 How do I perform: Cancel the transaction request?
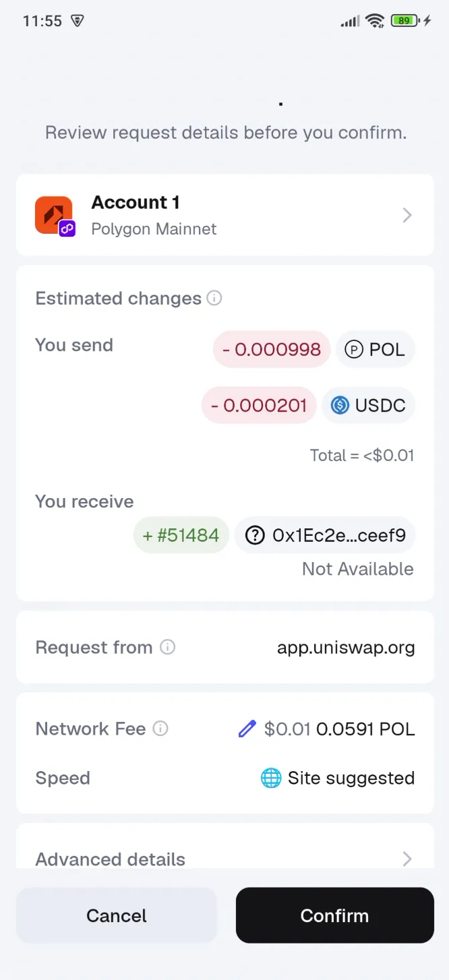pyautogui.click(x=116, y=915)
